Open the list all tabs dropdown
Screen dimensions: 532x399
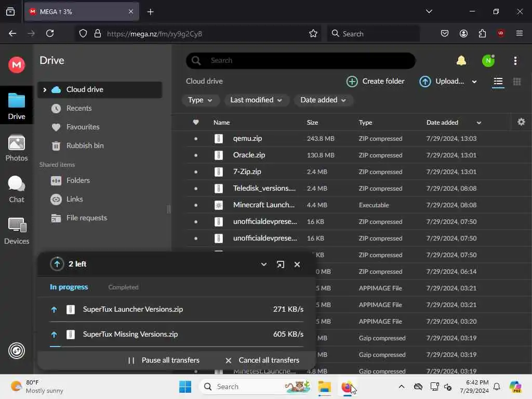(x=429, y=11)
